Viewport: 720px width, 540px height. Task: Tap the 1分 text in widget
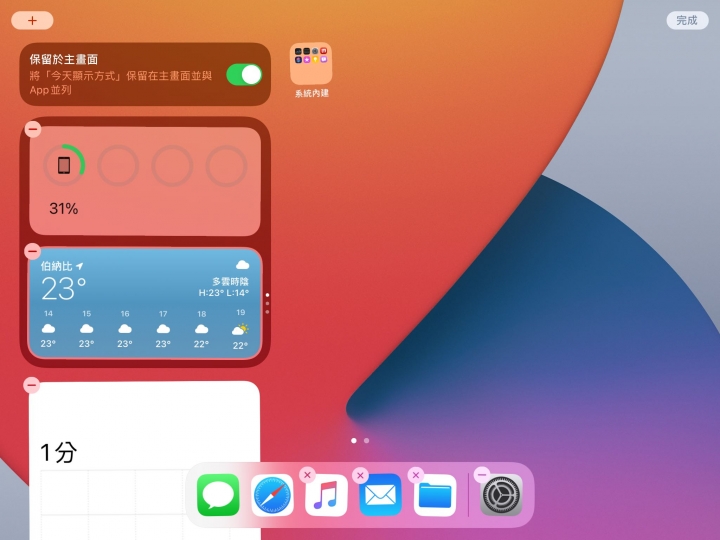tap(58, 453)
